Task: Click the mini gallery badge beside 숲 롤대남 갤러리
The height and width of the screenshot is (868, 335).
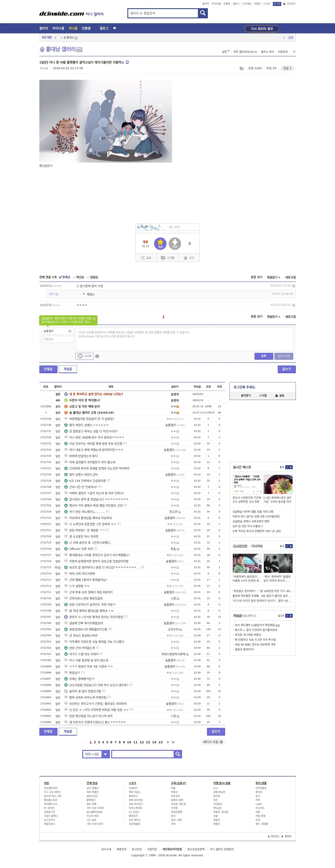Action: 79,50
